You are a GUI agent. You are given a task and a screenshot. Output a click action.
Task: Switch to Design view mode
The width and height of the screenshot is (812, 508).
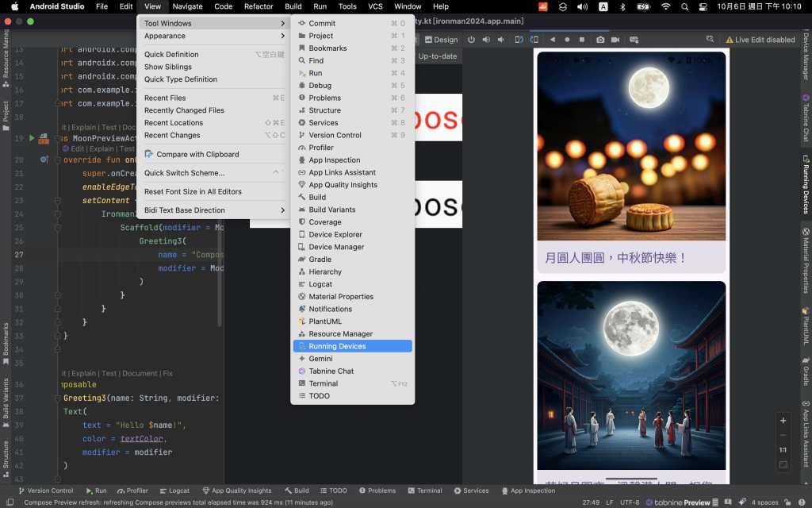441,40
